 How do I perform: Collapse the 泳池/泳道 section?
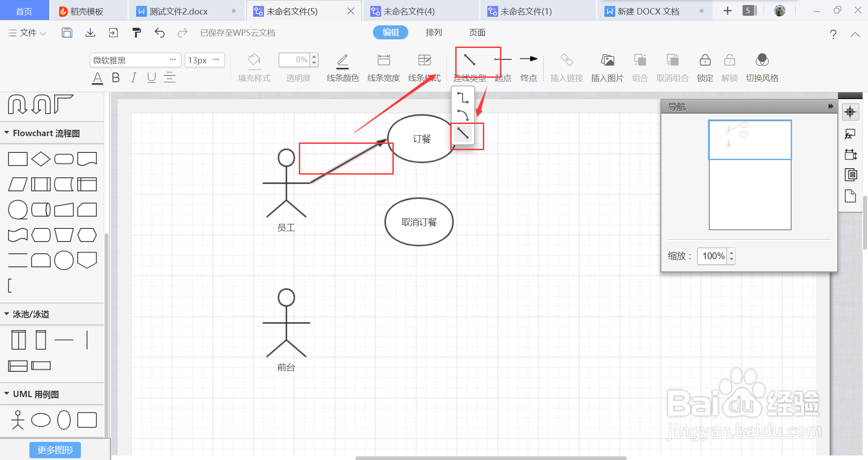tap(7, 314)
